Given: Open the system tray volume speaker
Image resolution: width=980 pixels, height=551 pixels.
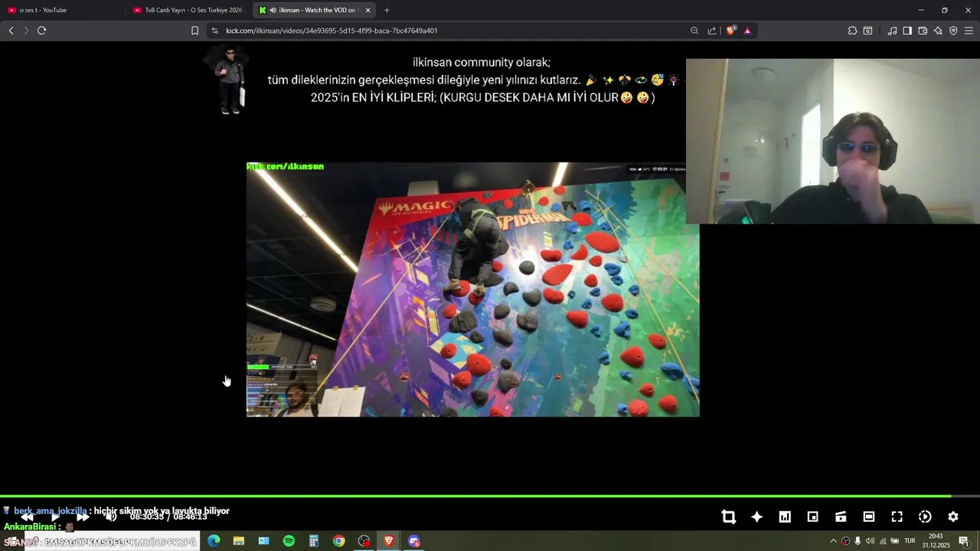Looking at the screenshot, I should coord(870,541).
